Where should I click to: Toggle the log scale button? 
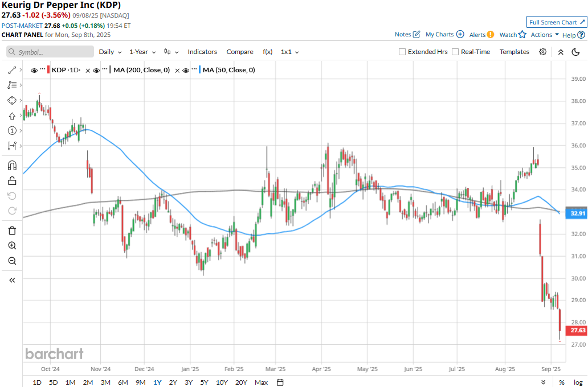click(x=578, y=382)
